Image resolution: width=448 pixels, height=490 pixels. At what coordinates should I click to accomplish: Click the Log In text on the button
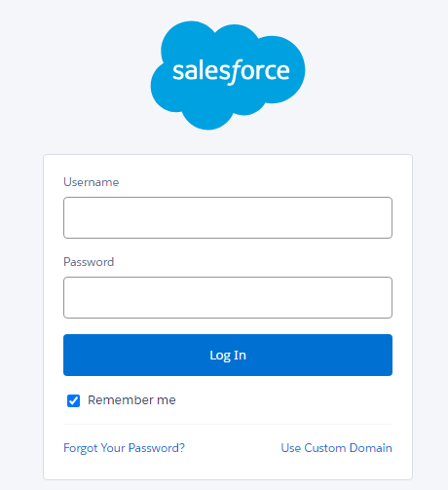(228, 356)
